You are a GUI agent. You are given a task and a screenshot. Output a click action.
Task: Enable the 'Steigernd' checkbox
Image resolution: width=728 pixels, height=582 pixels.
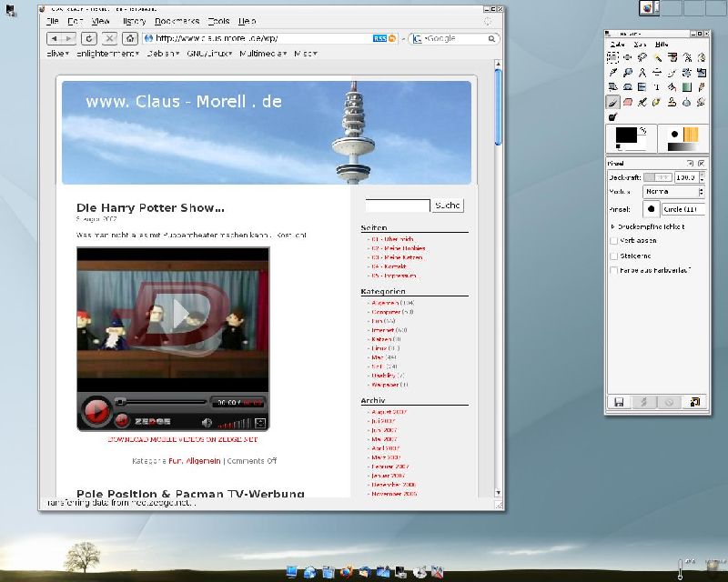coord(613,256)
